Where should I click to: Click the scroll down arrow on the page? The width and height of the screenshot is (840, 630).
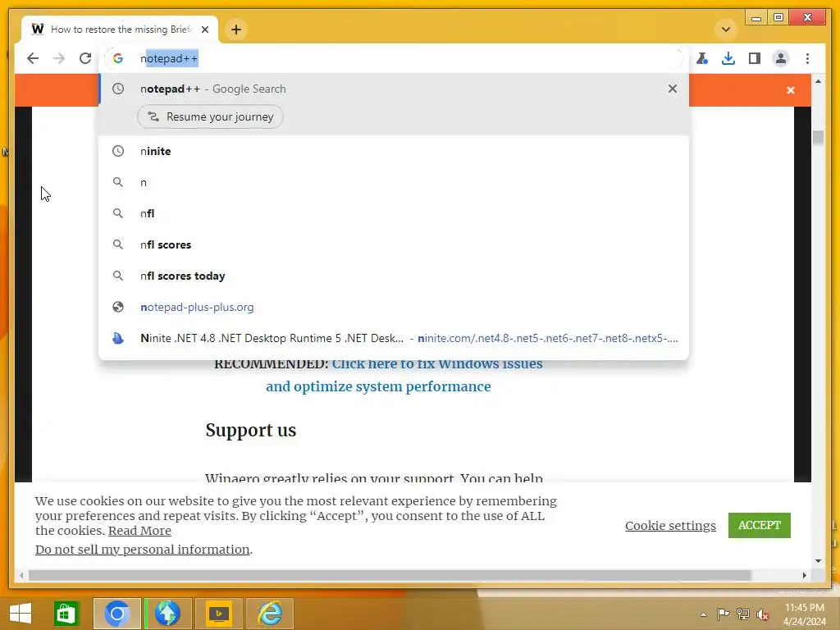point(818,561)
